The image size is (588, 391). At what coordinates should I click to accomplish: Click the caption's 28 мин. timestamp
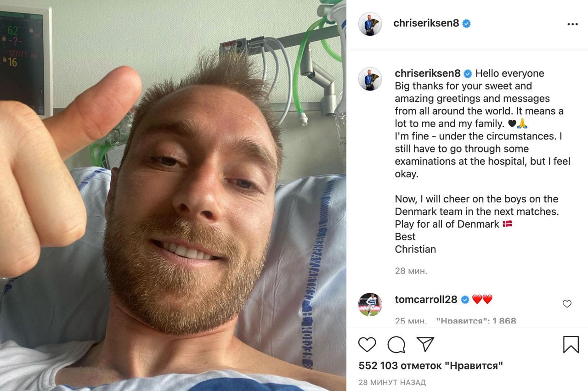point(411,271)
